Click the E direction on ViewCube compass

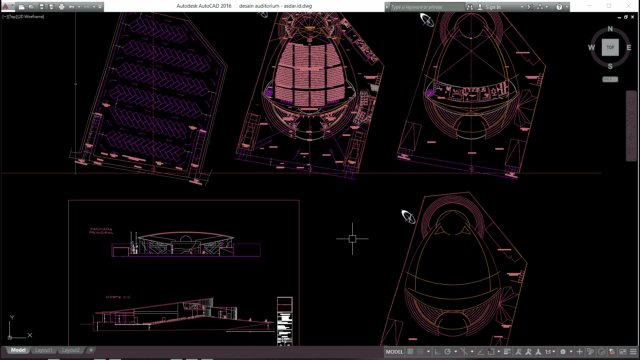point(629,48)
